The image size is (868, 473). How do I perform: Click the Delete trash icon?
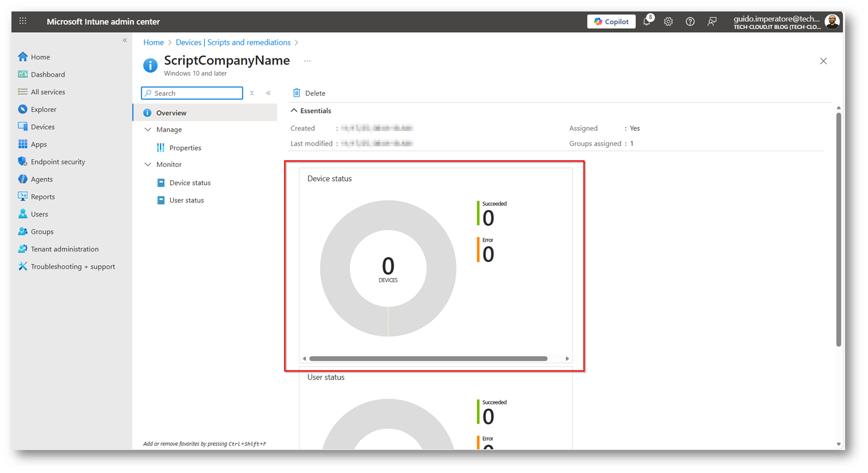pos(297,93)
